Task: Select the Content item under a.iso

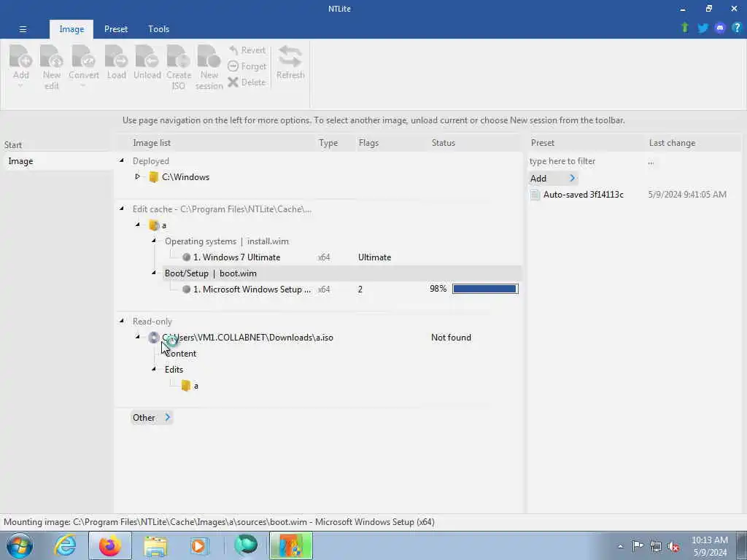Action: tap(181, 354)
